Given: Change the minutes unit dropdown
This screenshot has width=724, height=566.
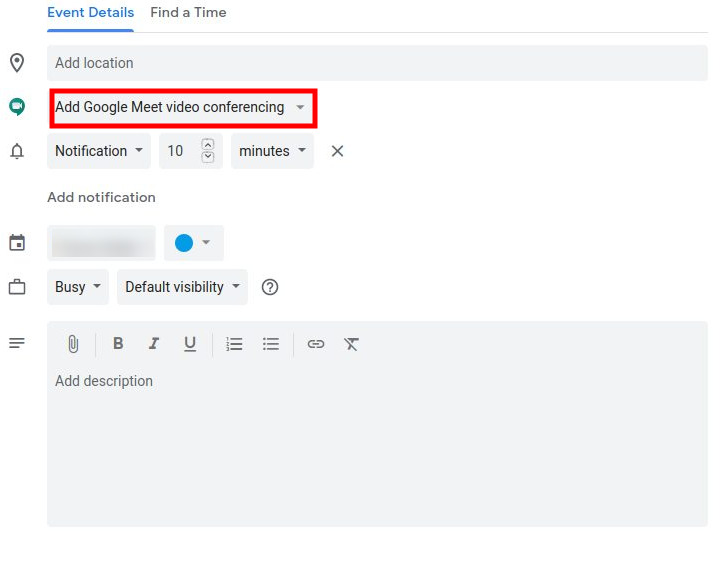Looking at the screenshot, I should pyautogui.click(x=272, y=151).
